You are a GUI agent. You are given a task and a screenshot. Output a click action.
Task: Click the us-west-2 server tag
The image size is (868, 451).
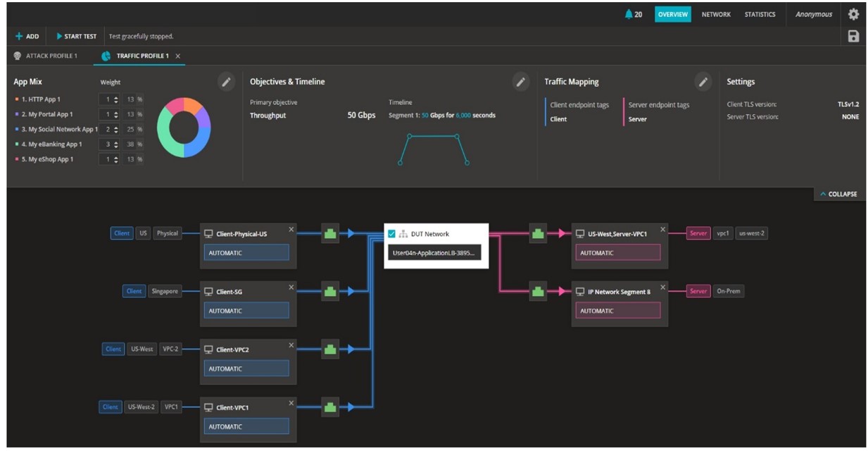coord(751,233)
